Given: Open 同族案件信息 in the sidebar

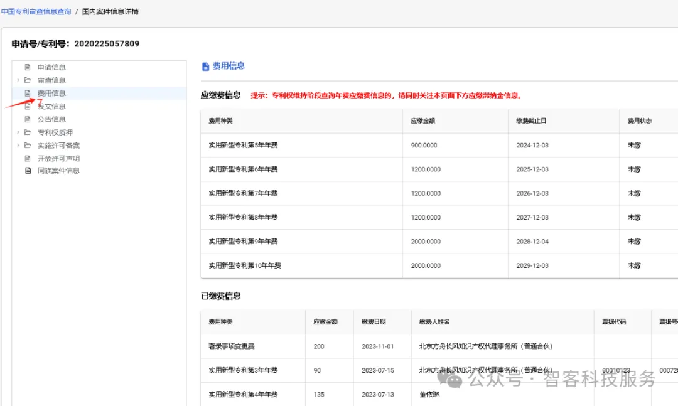Looking at the screenshot, I should pyautogui.click(x=56, y=171).
